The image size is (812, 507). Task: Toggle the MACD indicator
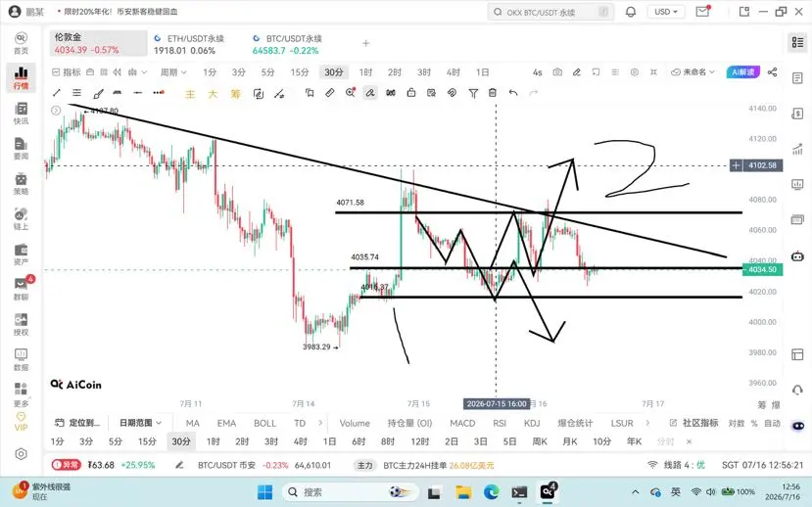[x=462, y=423]
